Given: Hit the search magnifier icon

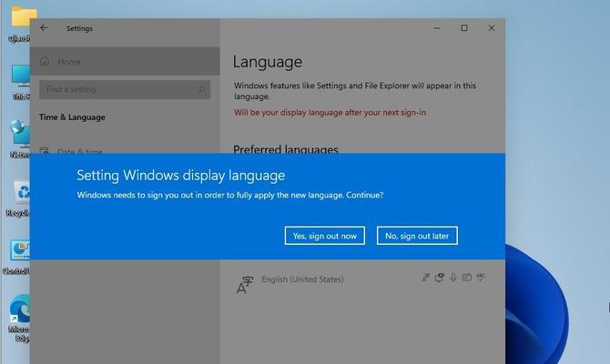Looking at the screenshot, I should pos(201,89).
